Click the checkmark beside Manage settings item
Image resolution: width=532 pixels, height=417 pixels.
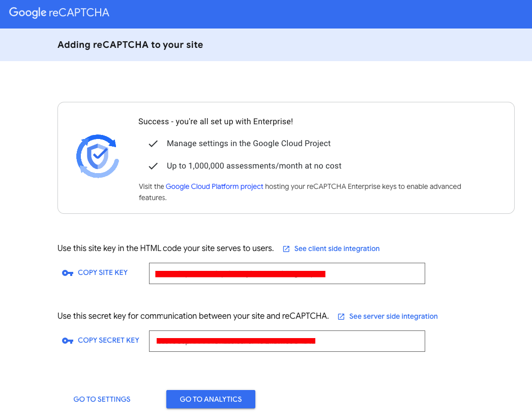click(x=153, y=144)
